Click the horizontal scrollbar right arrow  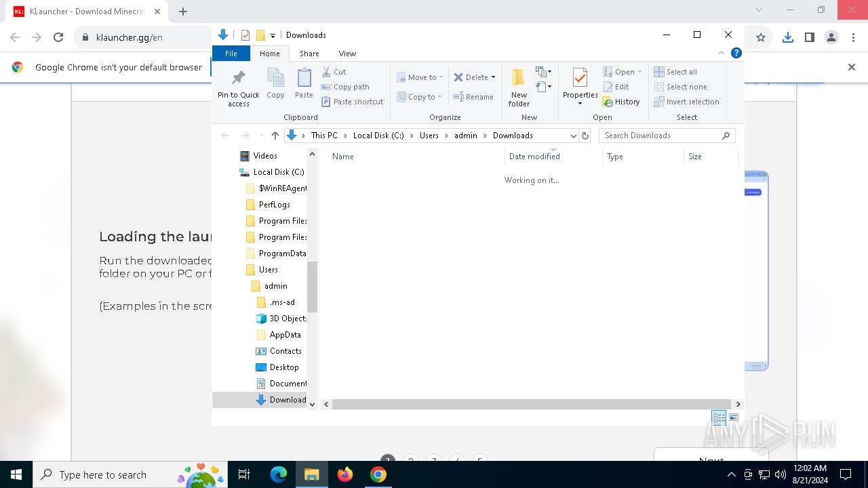[x=738, y=404]
